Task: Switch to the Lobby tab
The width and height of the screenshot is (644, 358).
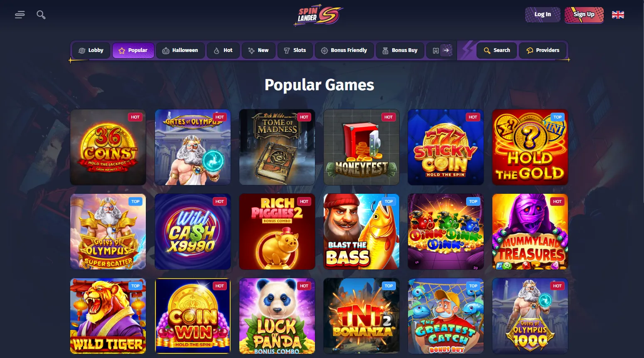Action: point(91,50)
